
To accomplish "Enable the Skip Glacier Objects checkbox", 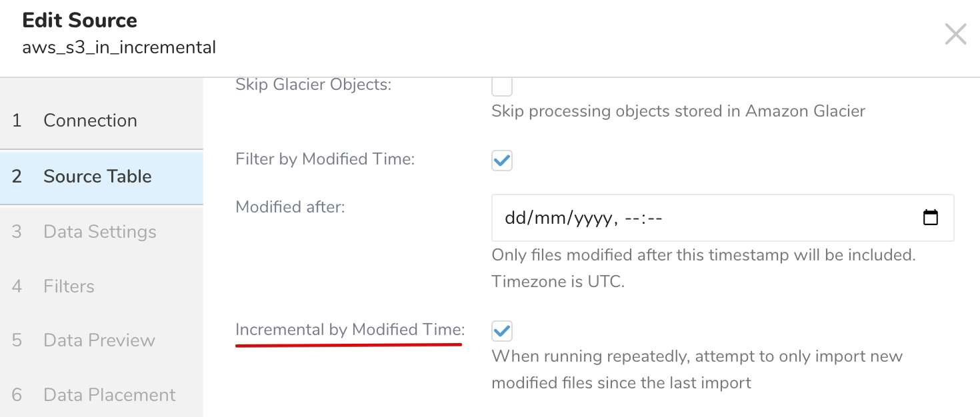I will 501,86.
